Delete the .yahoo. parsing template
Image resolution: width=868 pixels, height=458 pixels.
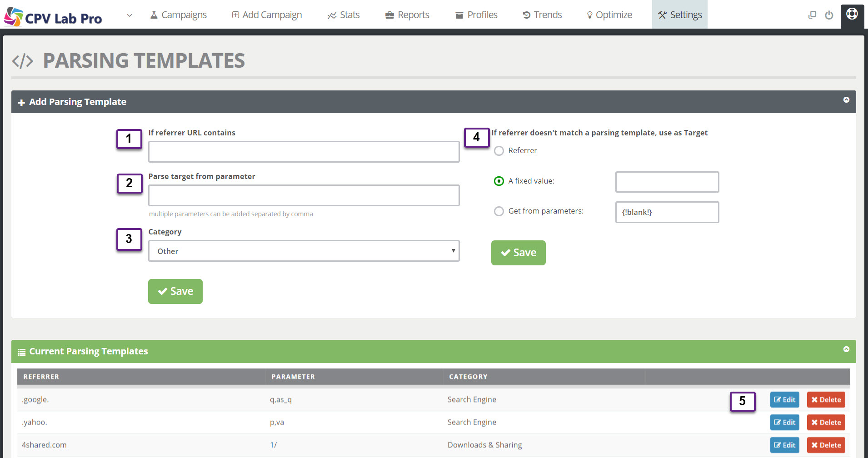point(826,422)
